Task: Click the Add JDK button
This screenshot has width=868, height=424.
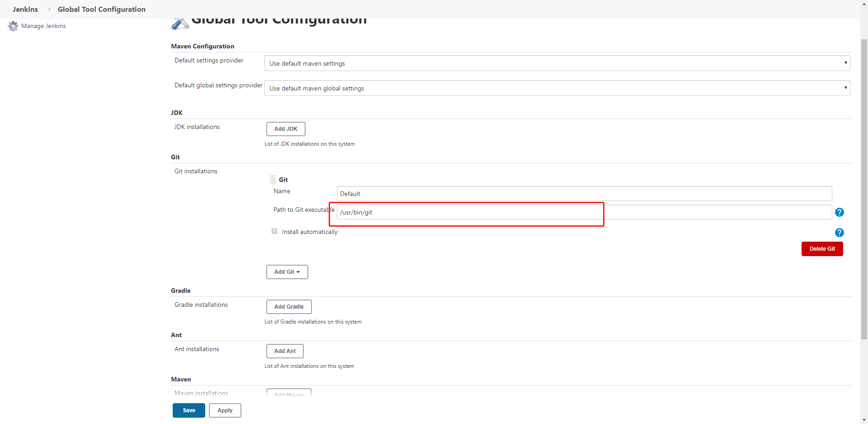Action: pos(286,129)
